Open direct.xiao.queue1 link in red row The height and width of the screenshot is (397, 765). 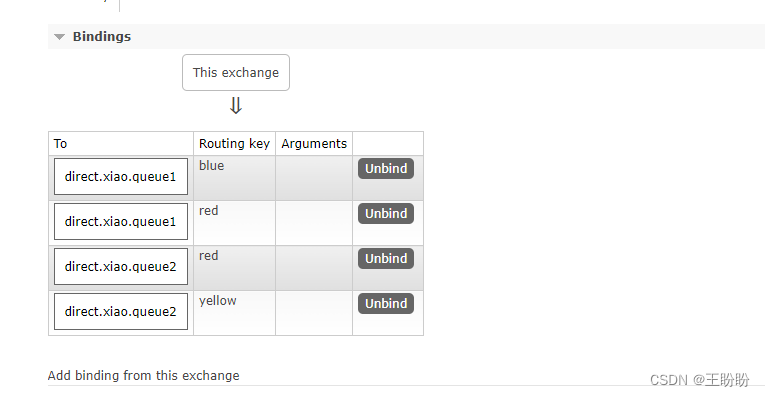point(121,221)
